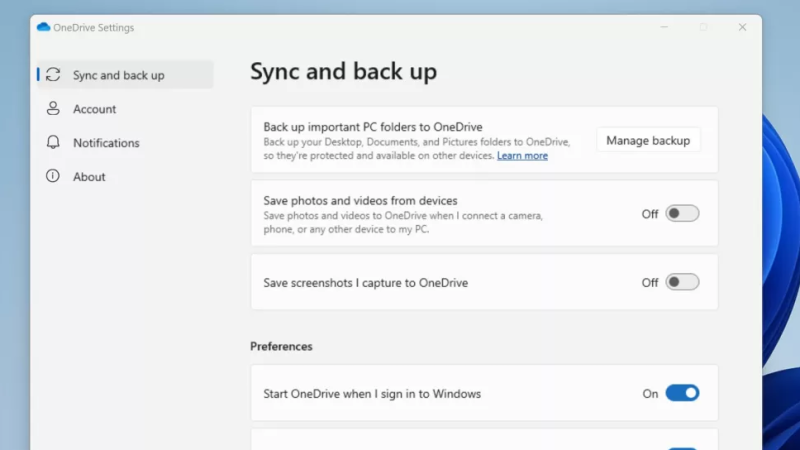Open the Manage backup button
This screenshot has width=800, height=450.
tap(648, 140)
